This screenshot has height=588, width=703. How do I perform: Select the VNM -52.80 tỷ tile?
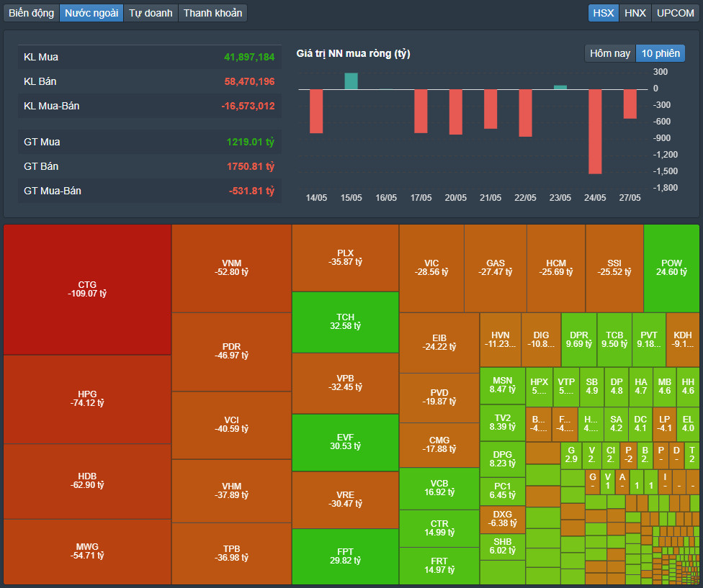point(231,268)
